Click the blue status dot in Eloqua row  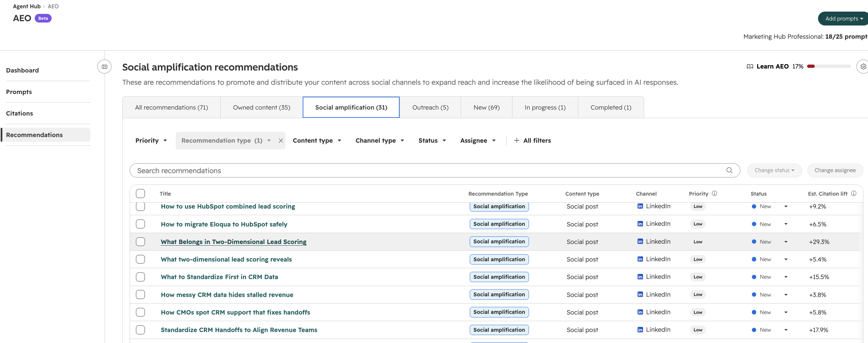754,224
